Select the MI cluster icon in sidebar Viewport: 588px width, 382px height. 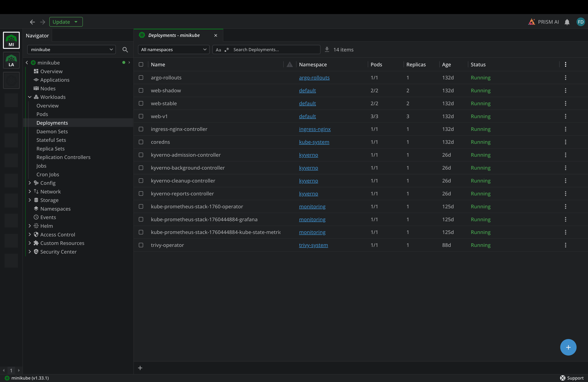11,40
